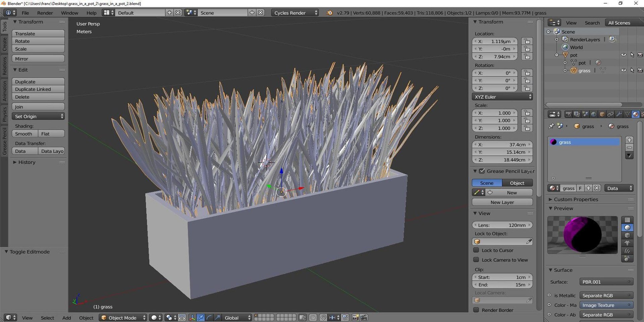Click the Smooth shading button
Screen dimensions: 644x322
point(25,133)
